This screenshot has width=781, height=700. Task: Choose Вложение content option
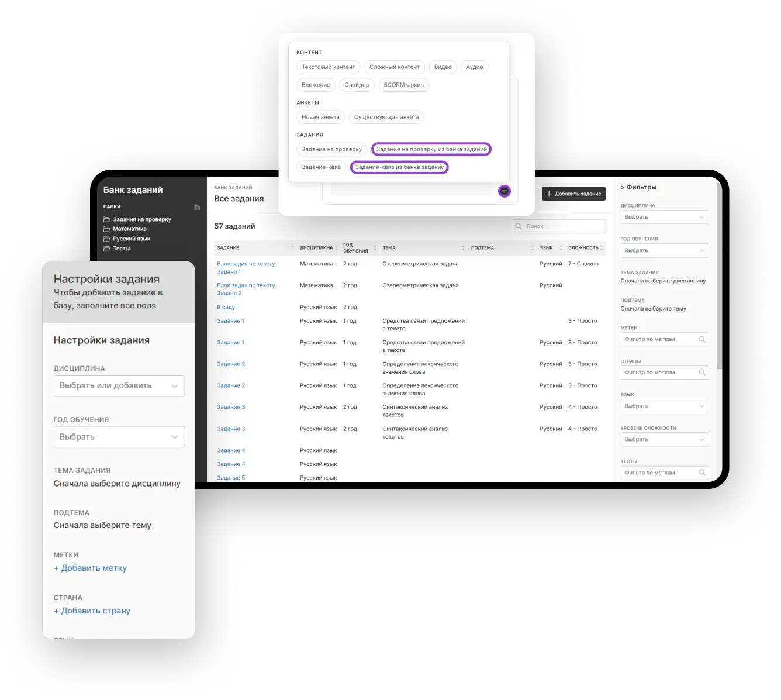click(316, 85)
